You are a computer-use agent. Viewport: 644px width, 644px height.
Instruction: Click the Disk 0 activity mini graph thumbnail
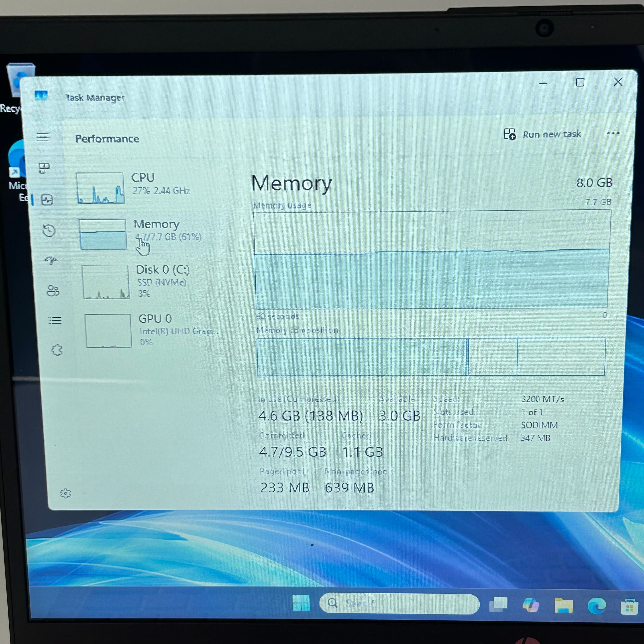click(106, 282)
